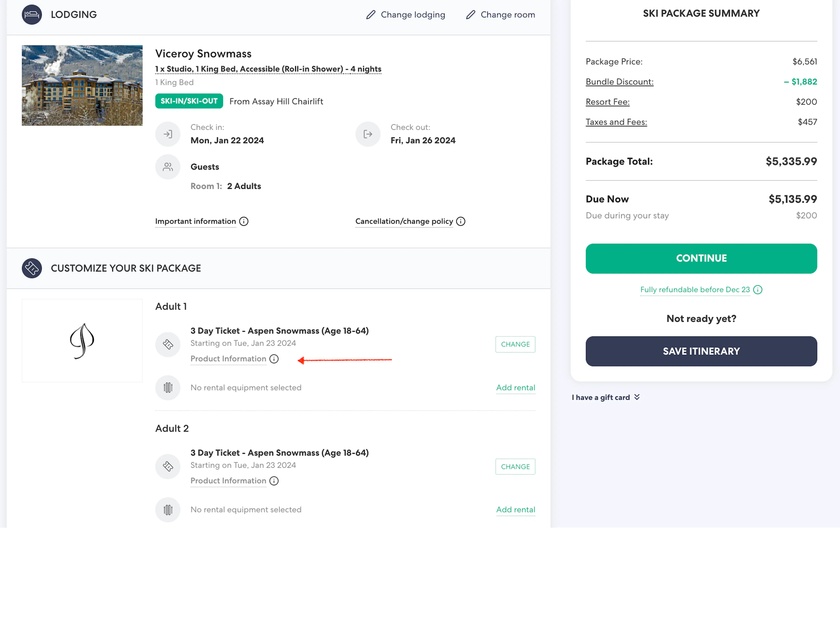Click the pencil icon beside Change lodging
The height and width of the screenshot is (623, 840).
pos(371,15)
